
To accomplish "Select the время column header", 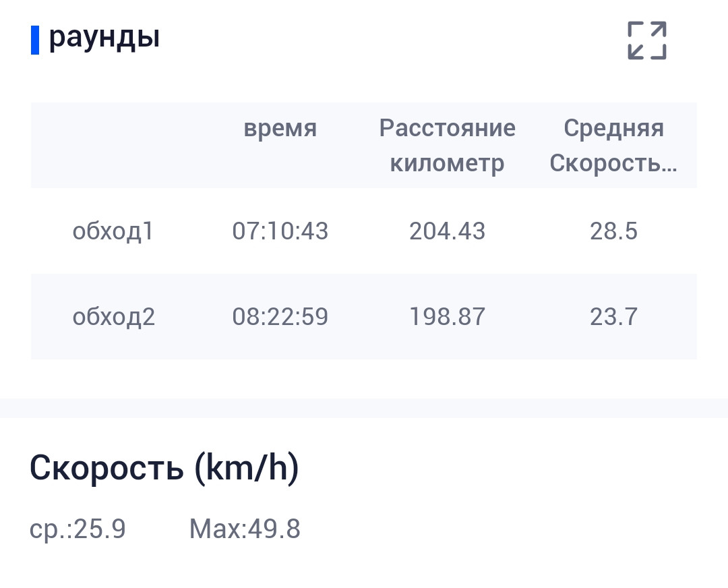I will coord(280,127).
